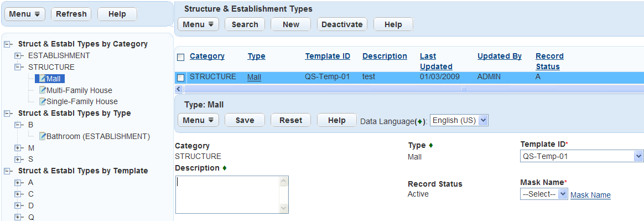Tick the select-all checkbox in table header
Image resolution: width=644 pixels, height=221 pixels.
pyautogui.click(x=181, y=57)
